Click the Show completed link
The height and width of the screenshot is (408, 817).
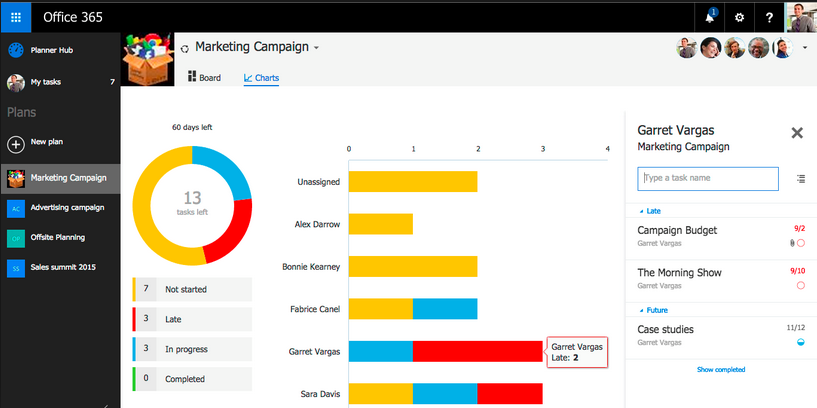click(x=720, y=370)
